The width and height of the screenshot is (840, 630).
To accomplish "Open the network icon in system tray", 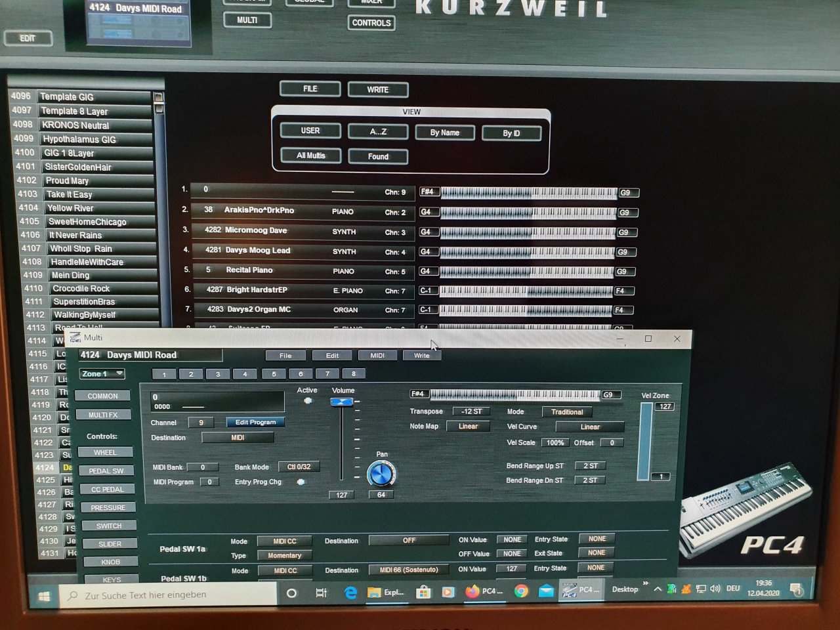I will tap(700, 589).
